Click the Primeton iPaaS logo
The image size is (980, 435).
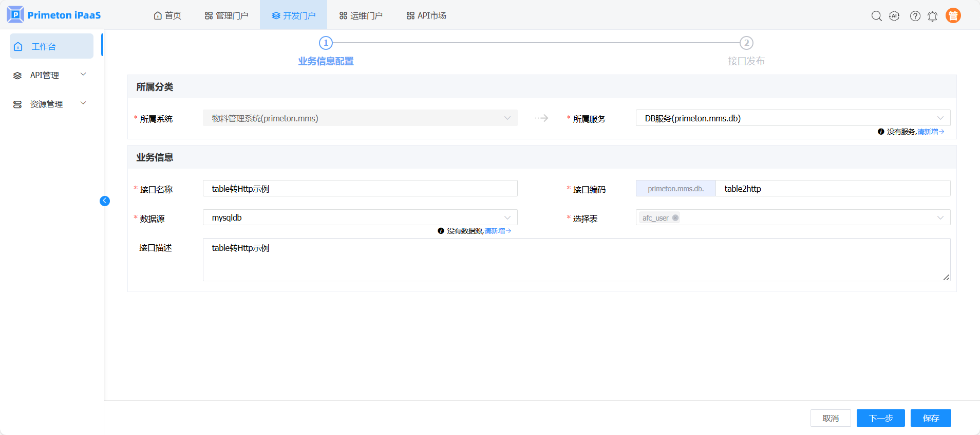(x=54, y=15)
